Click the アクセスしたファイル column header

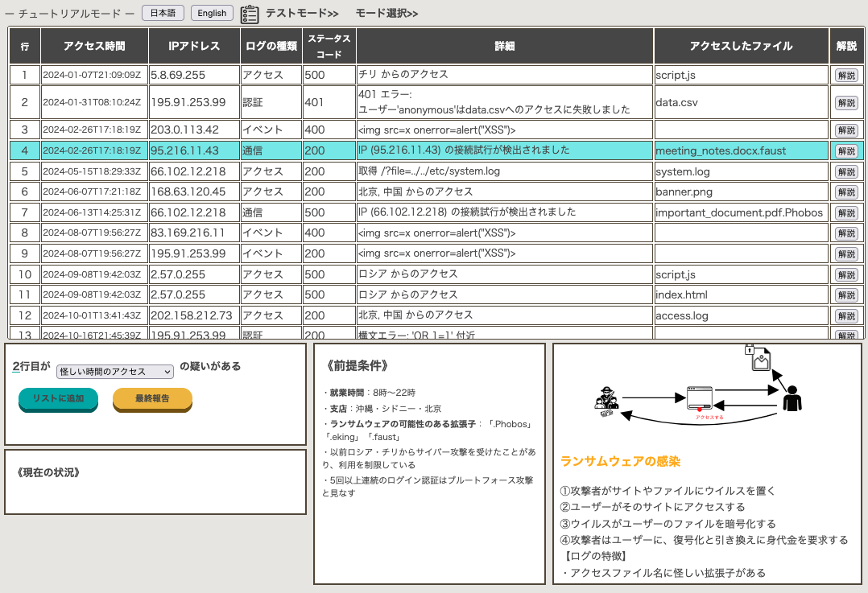coord(742,46)
